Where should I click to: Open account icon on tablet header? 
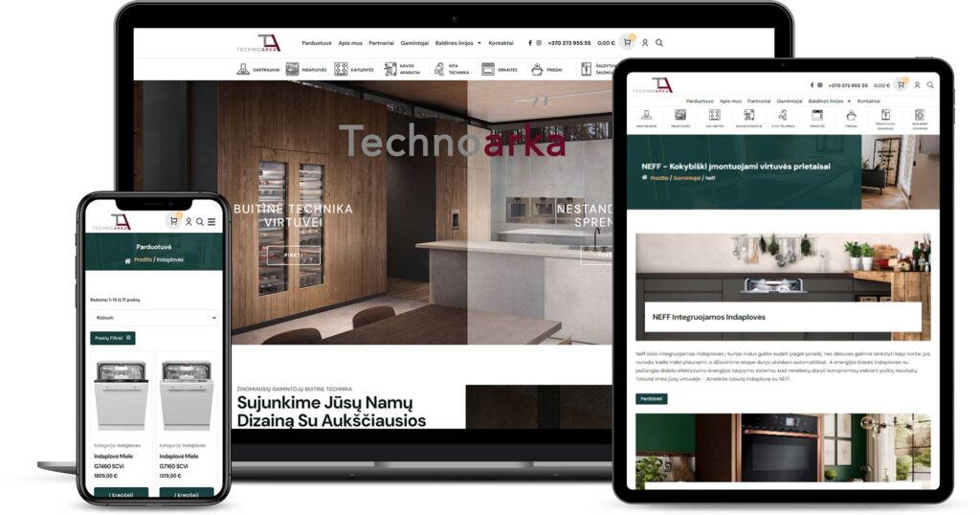pos(918,85)
